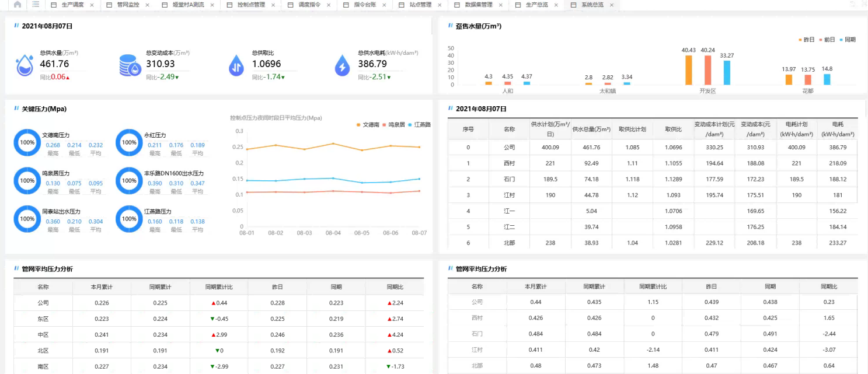
Task: Close the 数据集管理 tab
Action: point(500,5)
